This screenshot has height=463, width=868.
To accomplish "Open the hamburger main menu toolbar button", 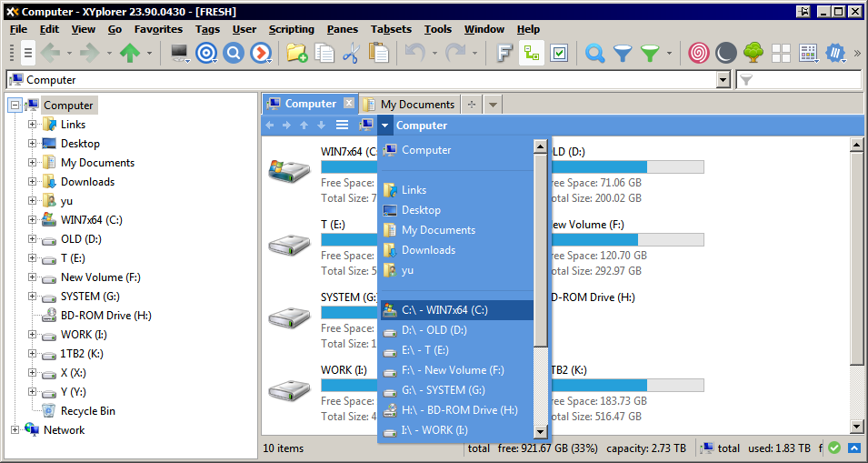I will click(x=28, y=53).
